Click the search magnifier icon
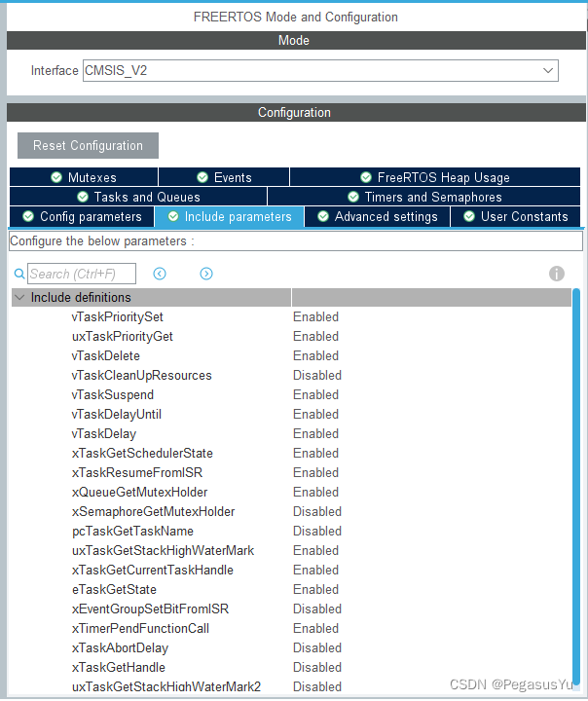Screen dimensions: 588x701 coord(19,274)
